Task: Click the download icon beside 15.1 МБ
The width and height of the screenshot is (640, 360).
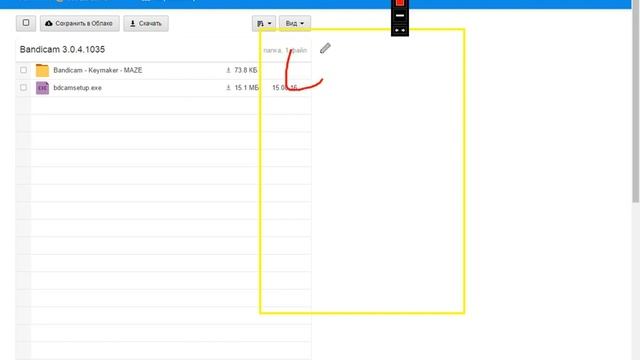Action: click(229, 88)
